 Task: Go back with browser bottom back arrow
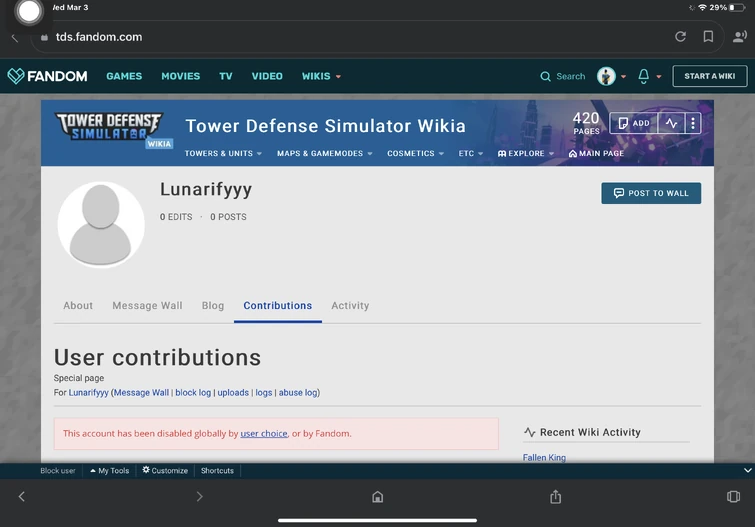[x=21, y=496]
